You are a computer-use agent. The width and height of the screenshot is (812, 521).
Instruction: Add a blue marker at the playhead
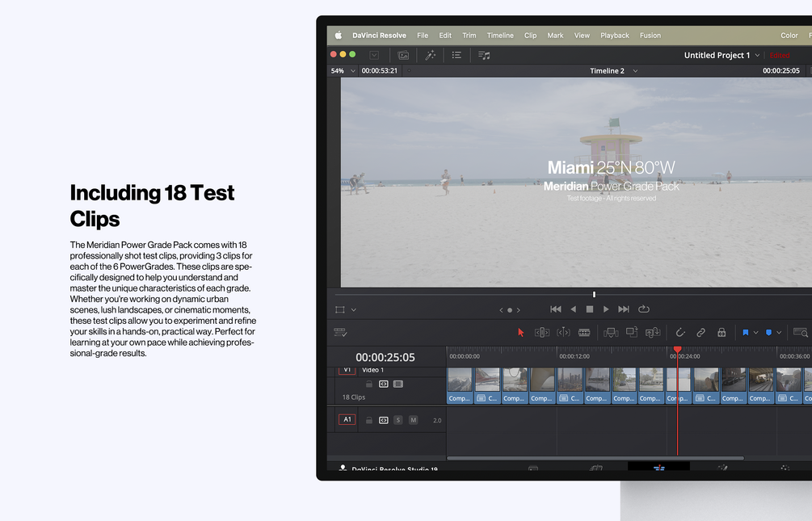coord(768,333)
